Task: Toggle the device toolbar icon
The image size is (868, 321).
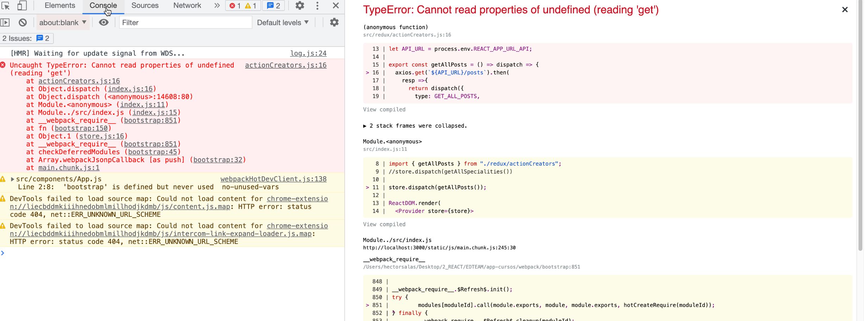Action: pyautogui.click(x=22, y=6)
